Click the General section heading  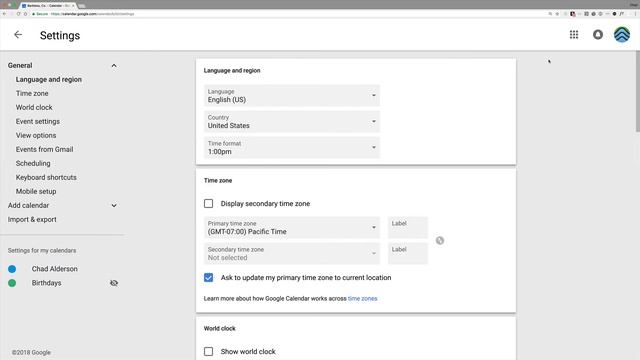[20, 65]
